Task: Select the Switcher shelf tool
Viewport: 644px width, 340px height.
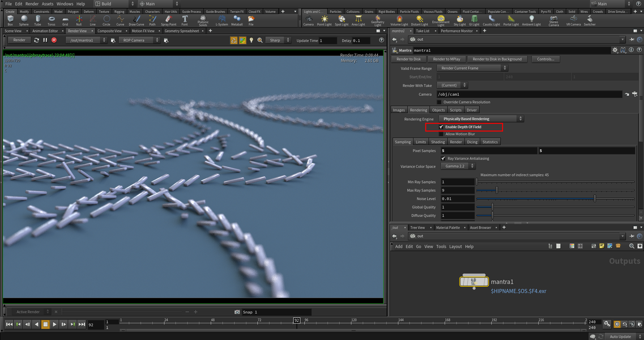Action: pyautogui.click(x=590, y=20)
